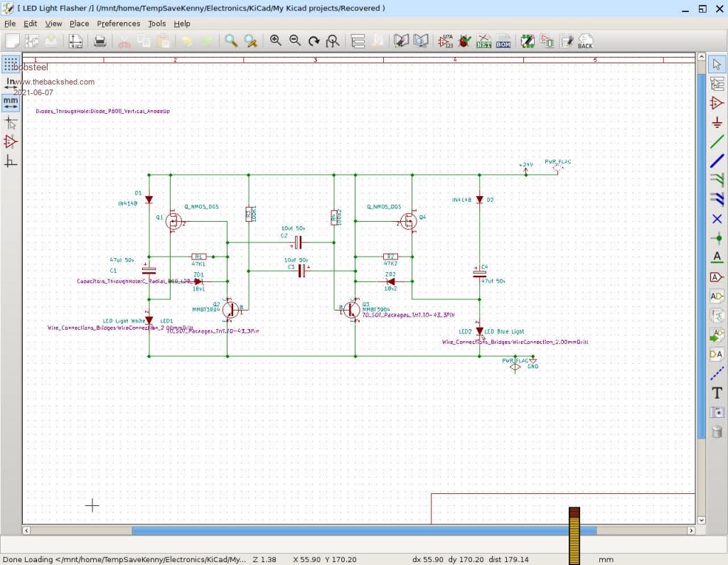Open the Preferences menu
The width and height of the screenshot is (728, 565).
click(118, 23)
